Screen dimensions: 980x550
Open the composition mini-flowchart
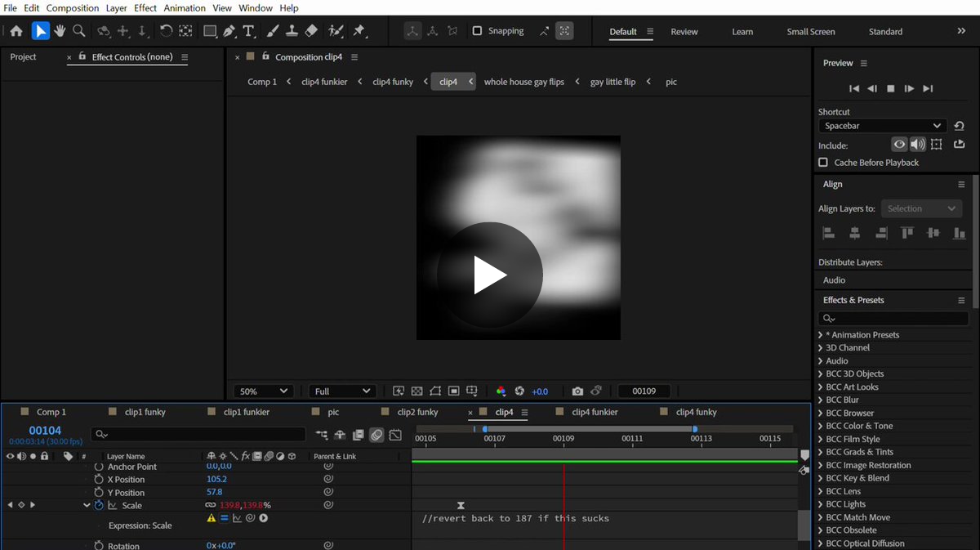[322, 435]
